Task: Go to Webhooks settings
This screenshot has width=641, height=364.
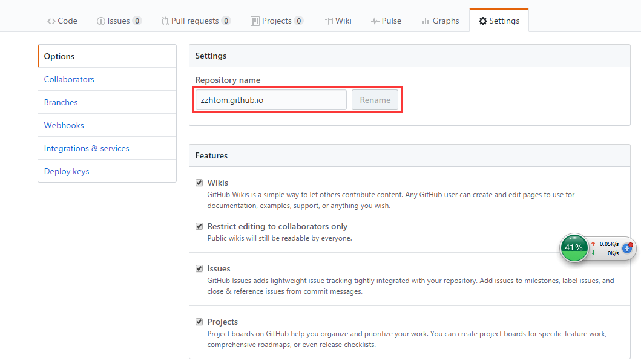Action: pos(64,125)
